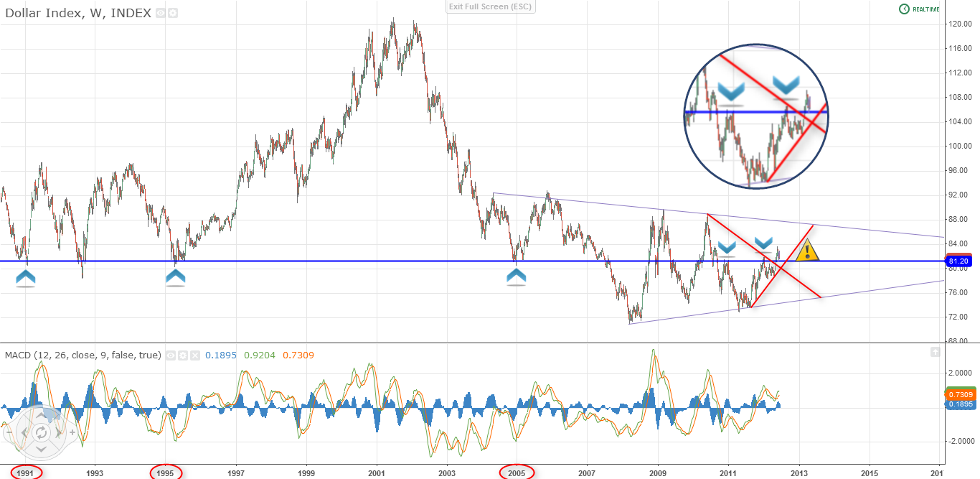Click the 2009 label on time axis
The image size is (980, 479).
point(658,473)
